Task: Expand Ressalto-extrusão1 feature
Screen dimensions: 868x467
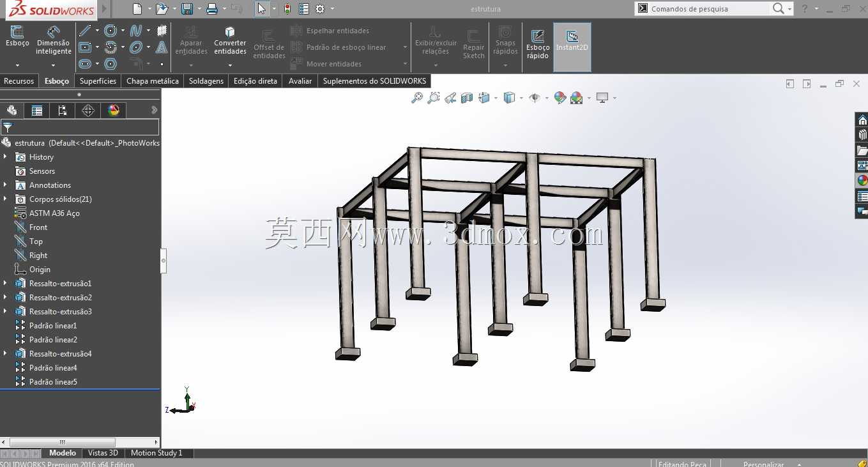Action: (5, 284)
